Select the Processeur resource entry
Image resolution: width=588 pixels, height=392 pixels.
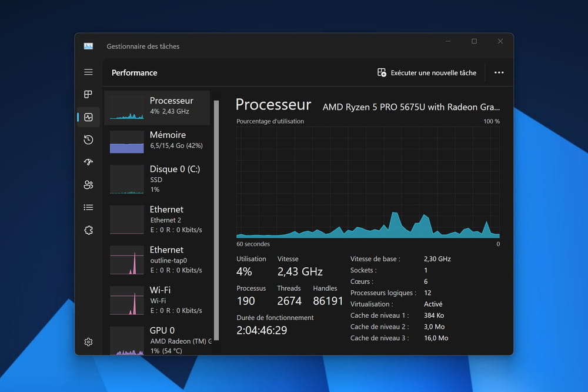click(x=157, y=107)
